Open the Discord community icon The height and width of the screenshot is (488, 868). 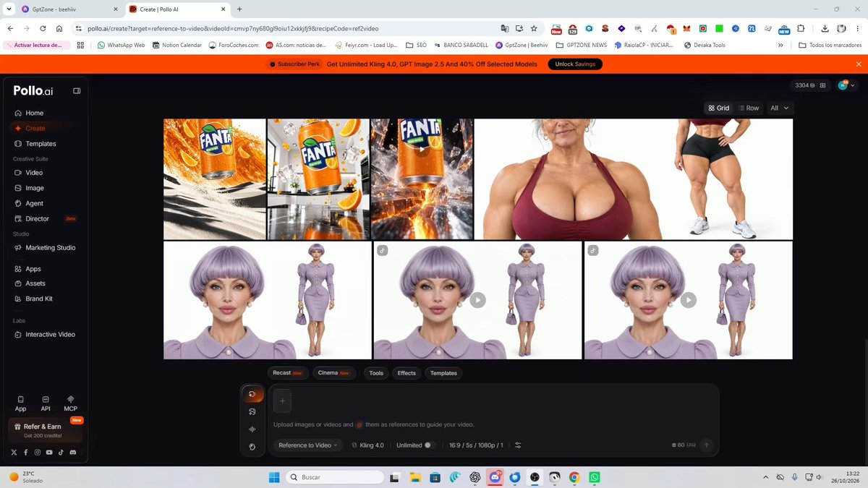click(x=72, y=453)
